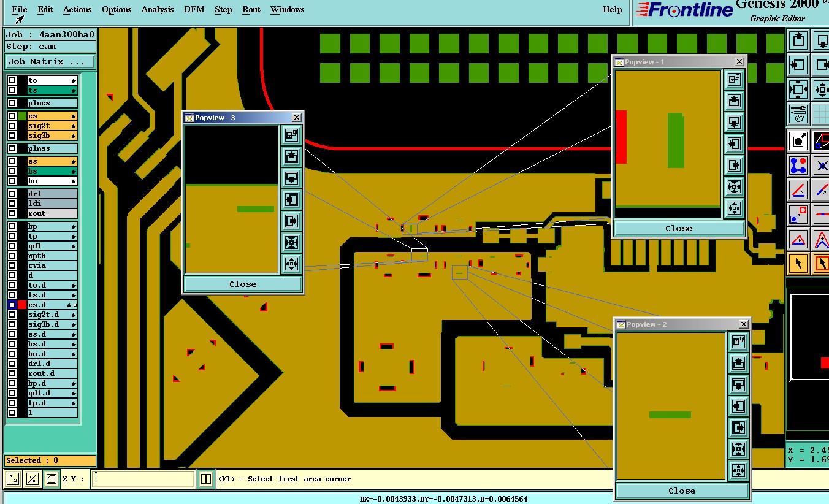Toggle the checkbox for layer rout
Image resolution: width=829 pixels, height=504 pixels.
point(12,213)
